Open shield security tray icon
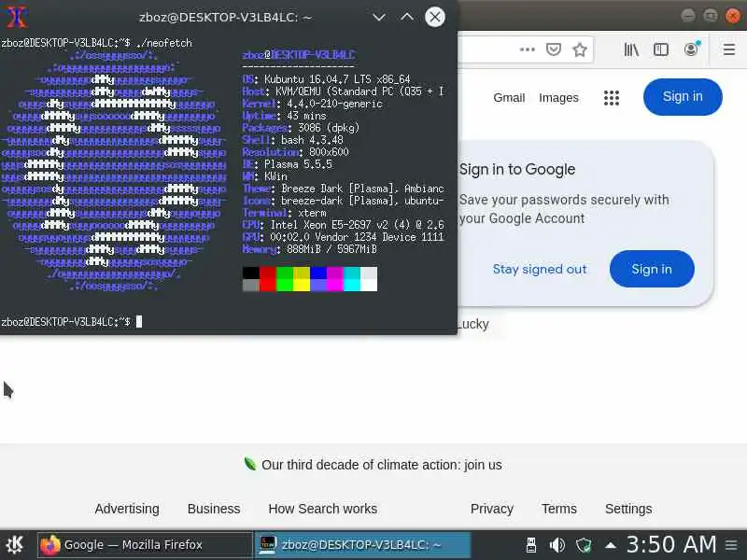Screen dimensions: 747x560 [x=584, y=544]
